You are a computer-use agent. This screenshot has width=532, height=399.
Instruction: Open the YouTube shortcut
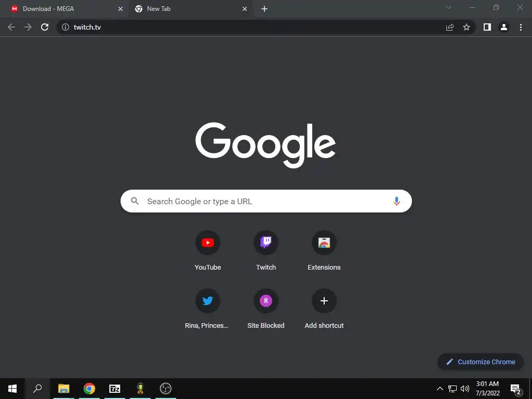pyautogui.click(x=208, y=251)
